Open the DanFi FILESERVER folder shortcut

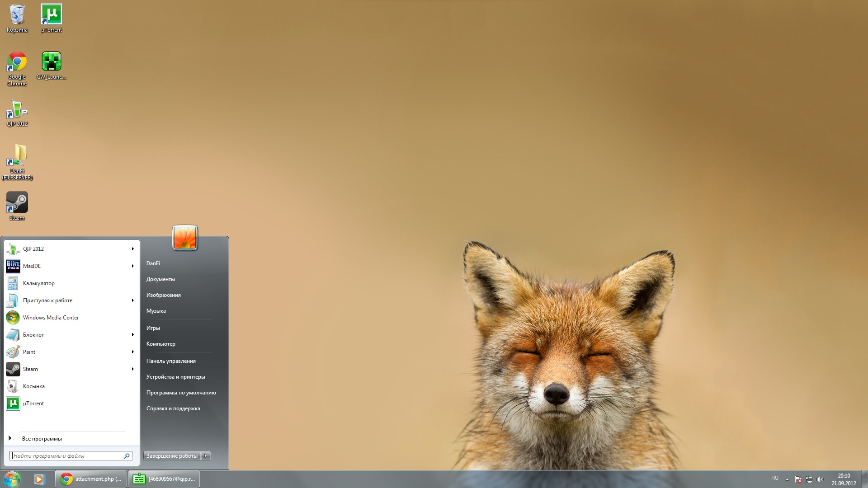(17, 157)
